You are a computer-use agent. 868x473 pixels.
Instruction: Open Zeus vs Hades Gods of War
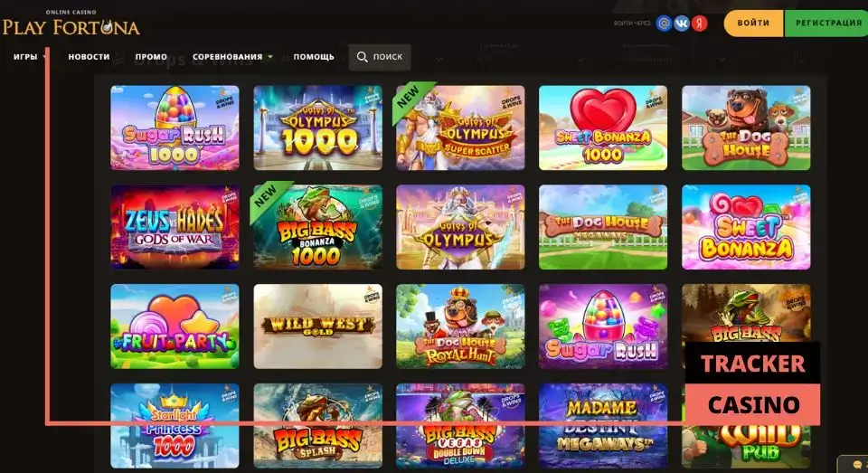tap(175, 227)
